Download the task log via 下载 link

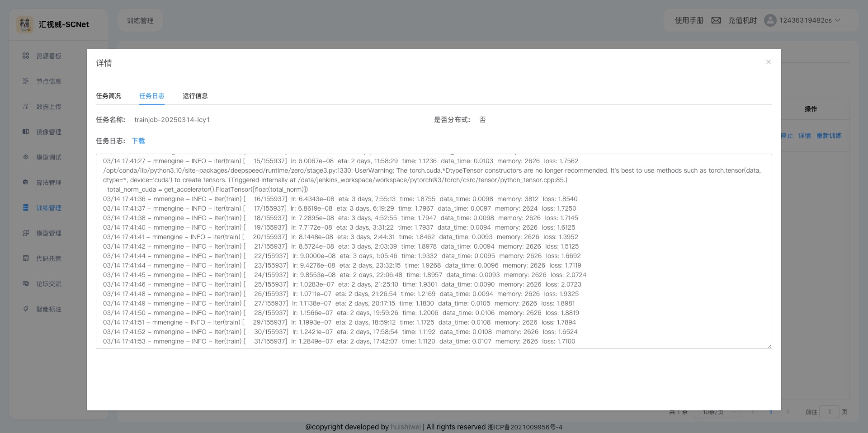[x=138, y=141]
